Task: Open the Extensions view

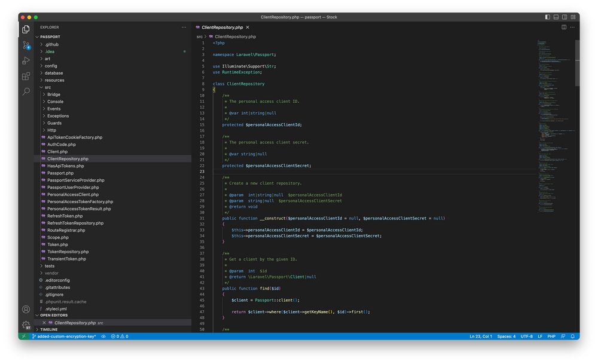Action: click(x=26, y=77)
